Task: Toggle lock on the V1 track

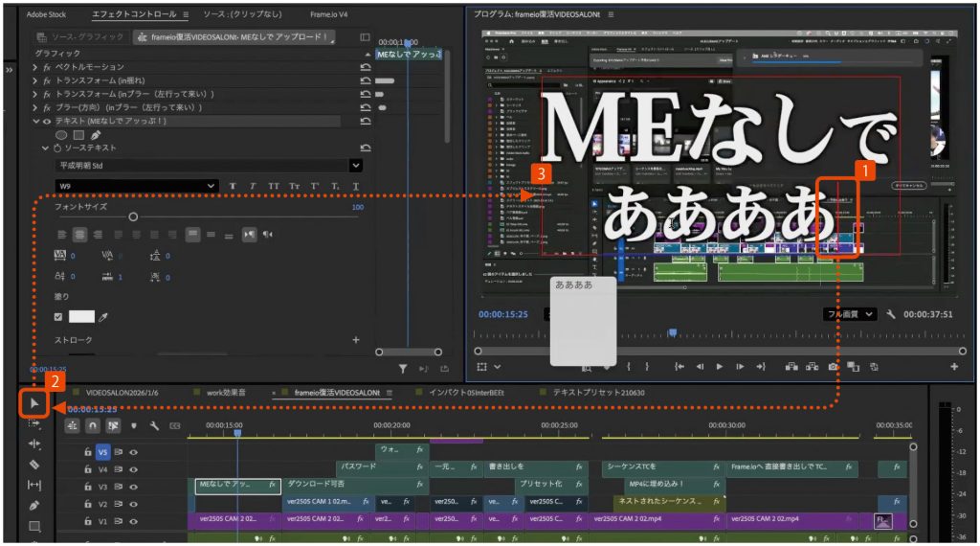Action: pos(87,521)
